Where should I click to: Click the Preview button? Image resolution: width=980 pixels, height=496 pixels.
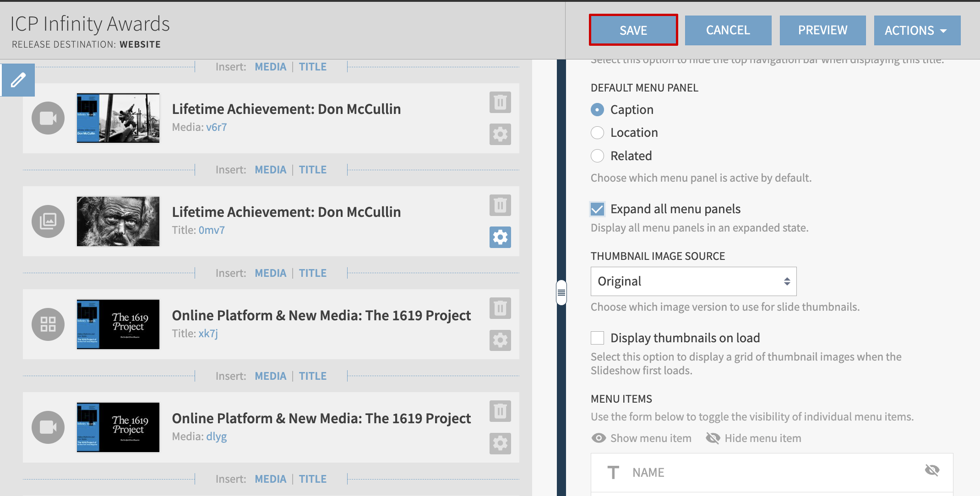point(822,30)
